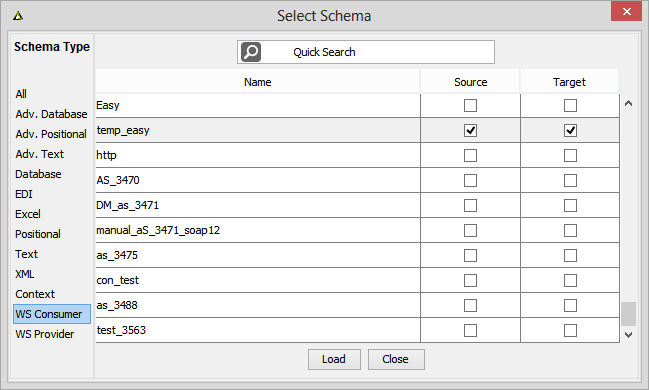The height and width of the screenshot is (390, 649).
Task: Click the scroll down arrow
Action: pos(628,335)
